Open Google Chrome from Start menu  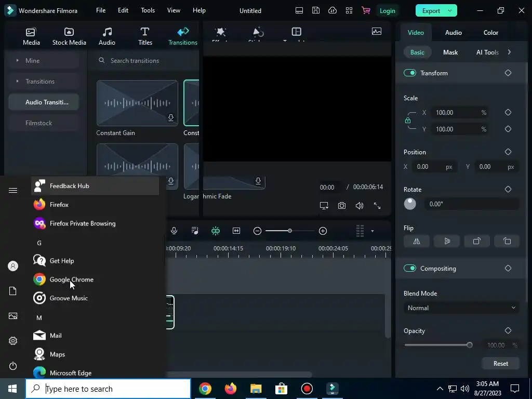(x=95, y=279)
